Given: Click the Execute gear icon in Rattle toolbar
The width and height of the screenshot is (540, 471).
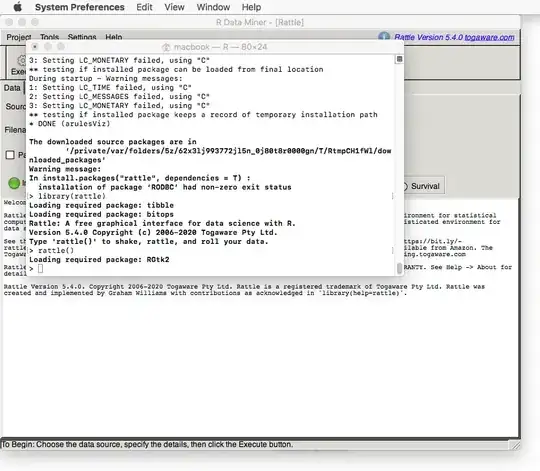Looking at the screenshot, I should click(x=21, y=61).
